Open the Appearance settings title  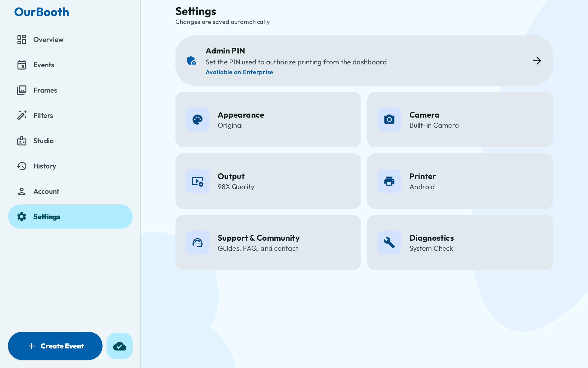[x=241, y=115]
